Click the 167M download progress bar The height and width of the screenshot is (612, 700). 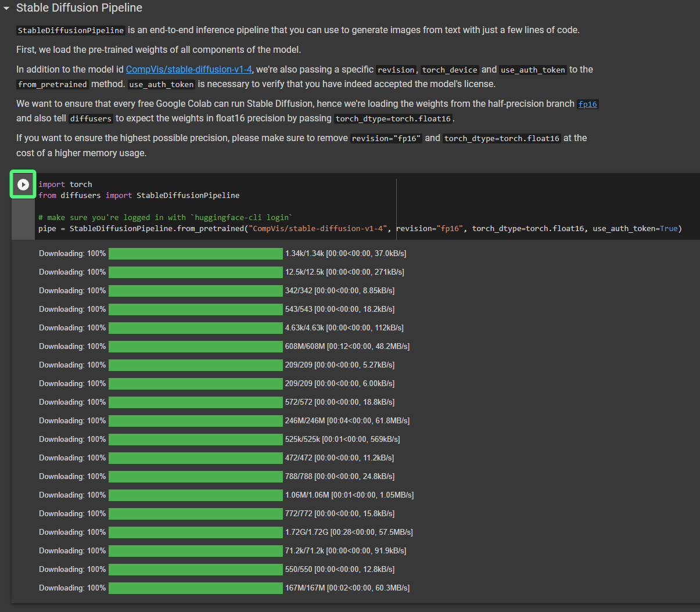point(195,588)
